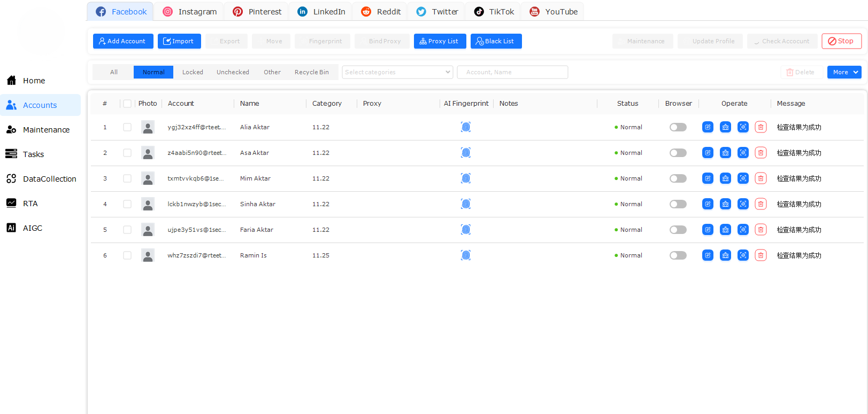Open DataCollection in the sidebar

[x=40, y=179]
